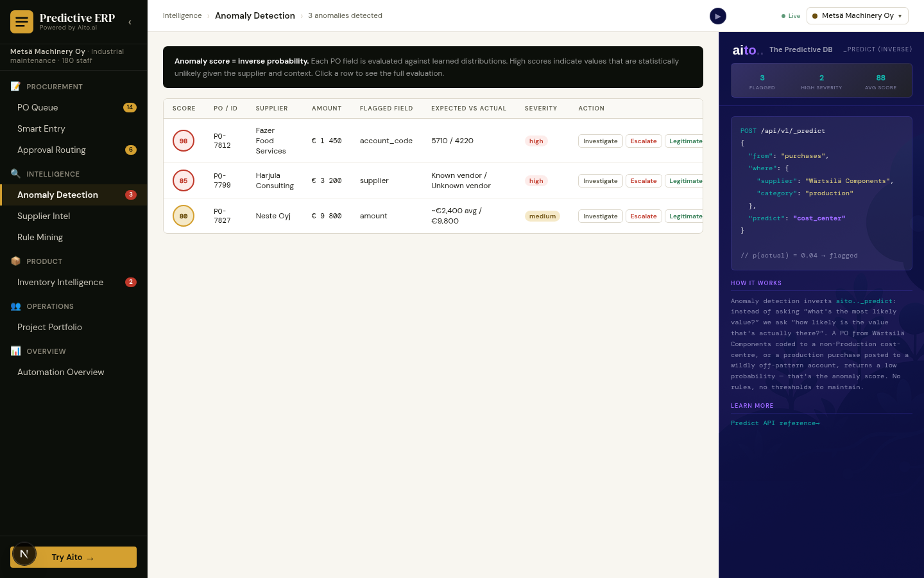Open Supplier Intel in the sidebar

point(74,216)
